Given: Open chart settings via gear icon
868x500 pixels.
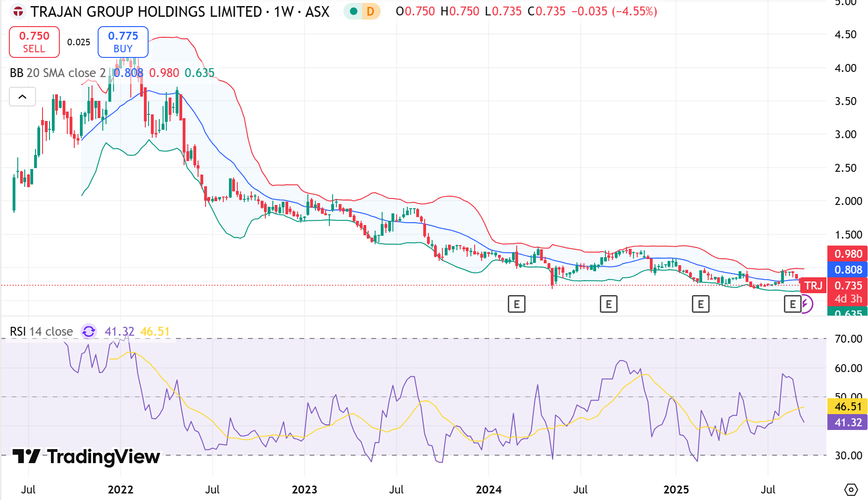Looking at the screenshot, I should point(851,490).
